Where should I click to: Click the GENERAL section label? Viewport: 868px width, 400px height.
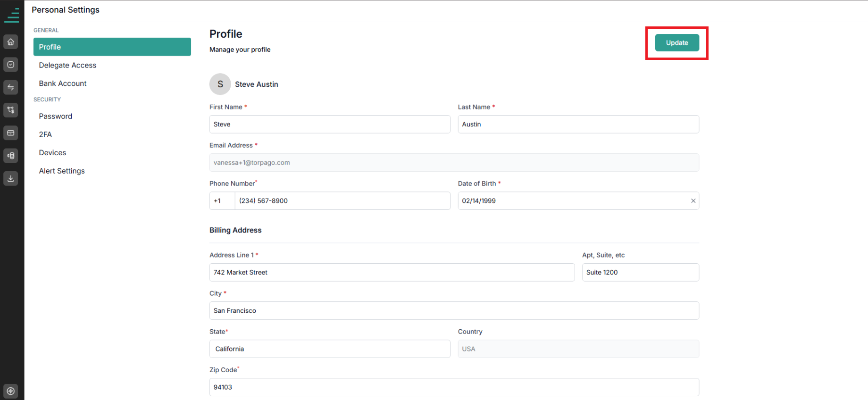46,30
